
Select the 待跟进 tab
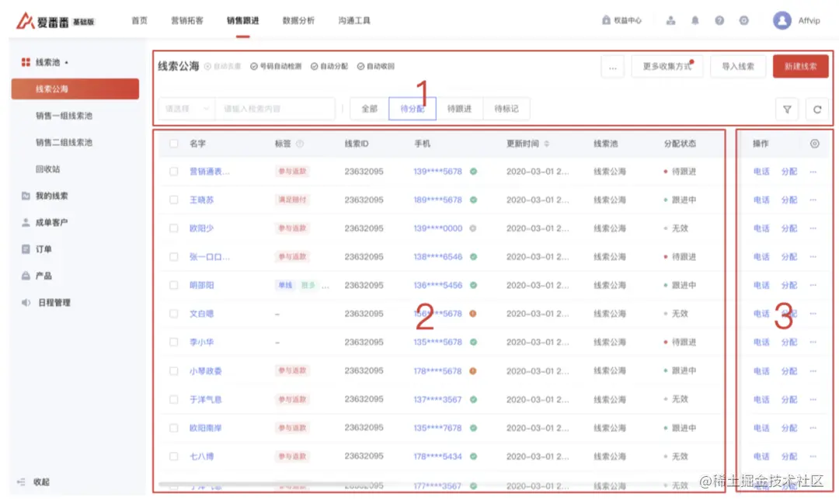459,109
